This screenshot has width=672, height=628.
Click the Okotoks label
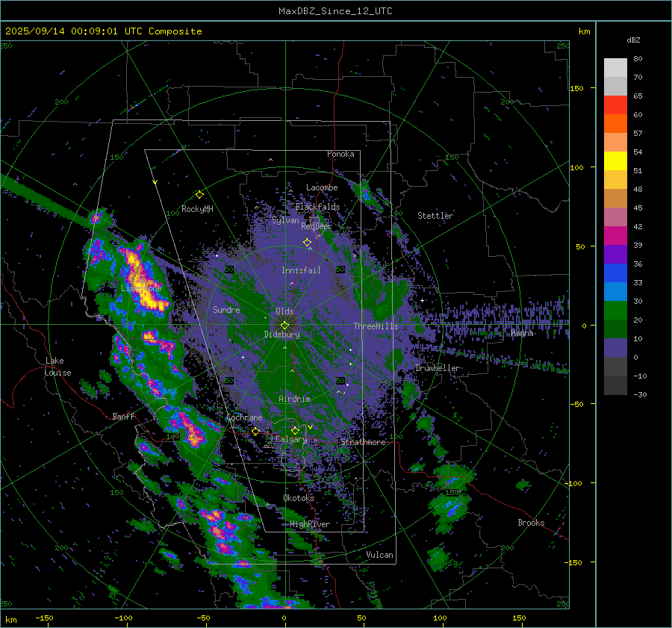click(x=299, y=498)
